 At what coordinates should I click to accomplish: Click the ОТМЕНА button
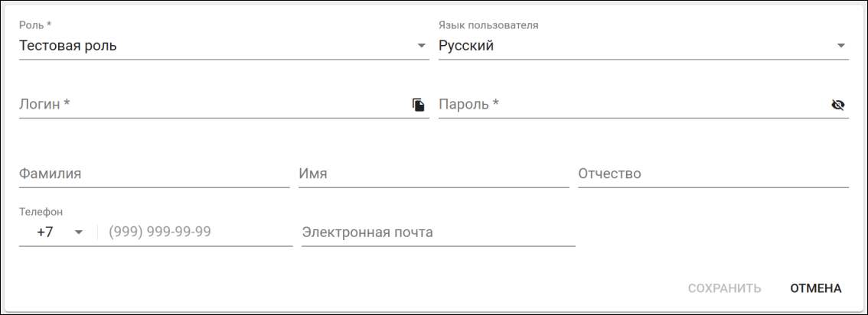click(815, 288)
